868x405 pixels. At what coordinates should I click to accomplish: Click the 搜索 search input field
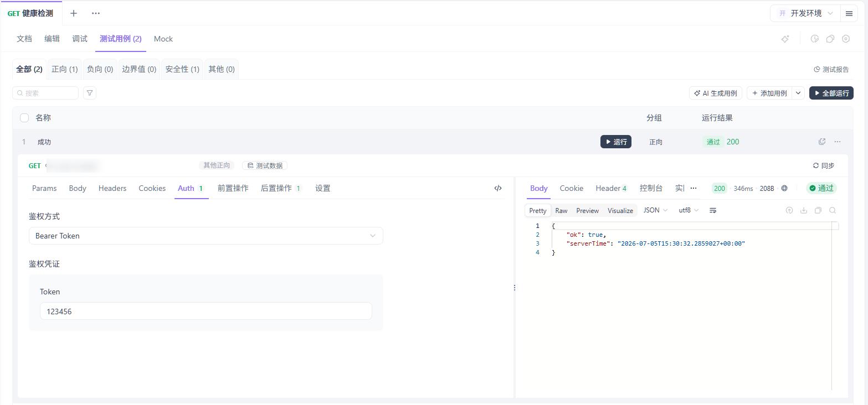pyautogui.click(x=45, y=93)
